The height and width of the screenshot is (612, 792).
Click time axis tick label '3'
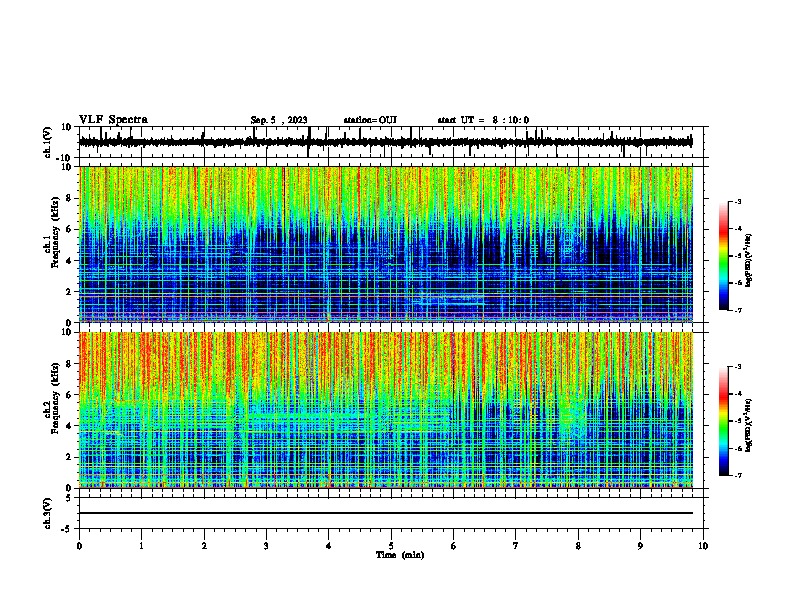coord(266,546)
